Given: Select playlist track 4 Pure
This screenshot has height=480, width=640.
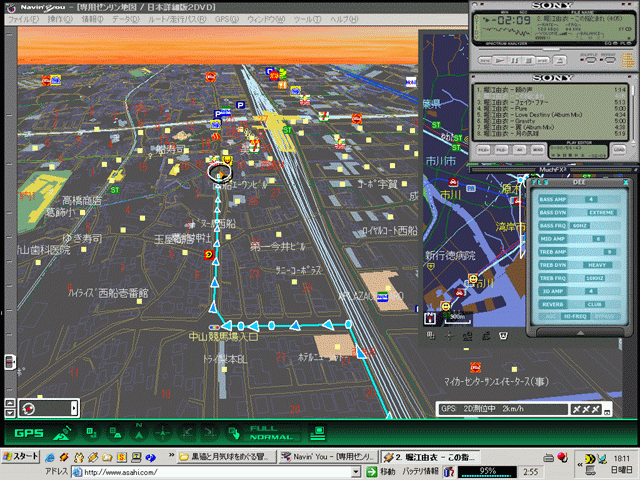Looking at the screenshot, I should 550,109.
